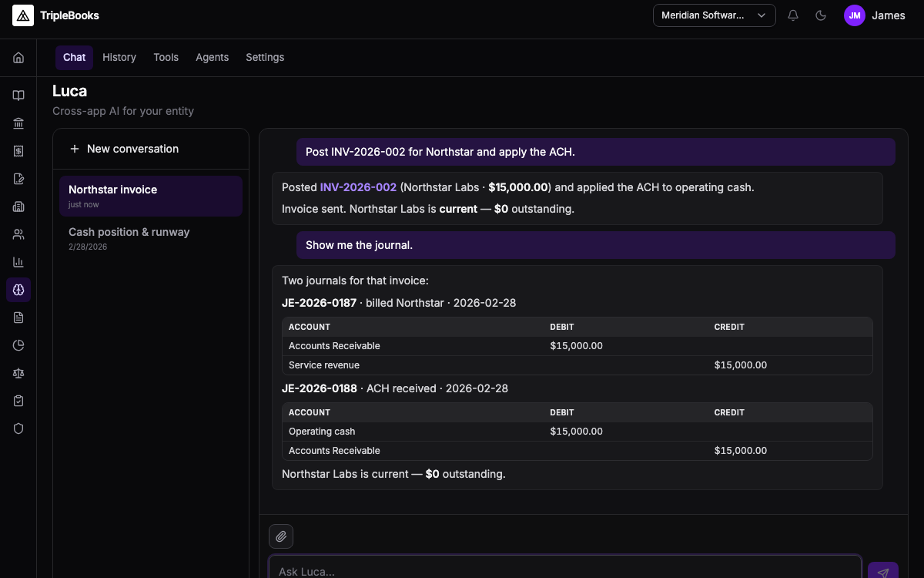Open the shield sidebar icon
The width and height of the screenshot is (924, 578).
[x=18, y=428]
